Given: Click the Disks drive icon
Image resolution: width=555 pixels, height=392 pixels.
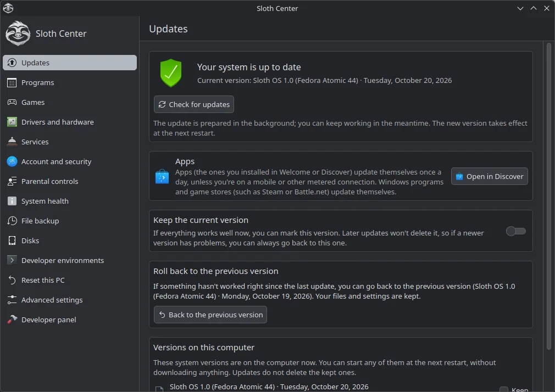Looking at the screenshot, I should point(12,240).
